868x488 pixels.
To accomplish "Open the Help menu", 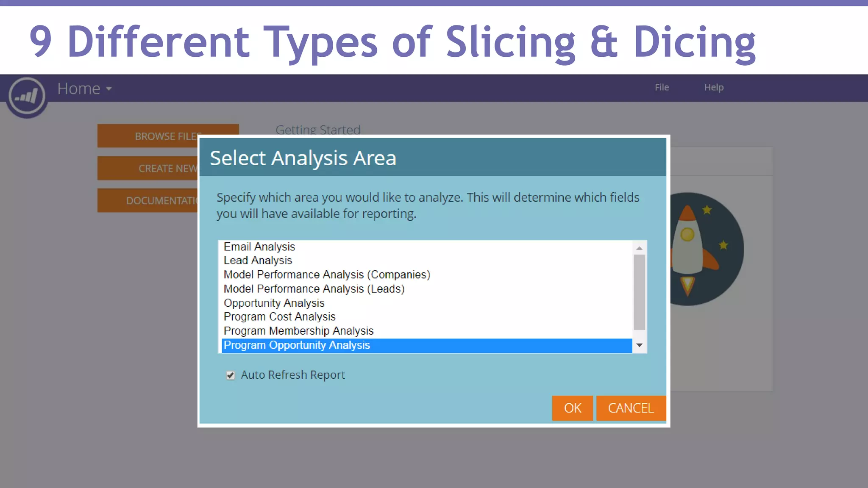I will 714,87.
